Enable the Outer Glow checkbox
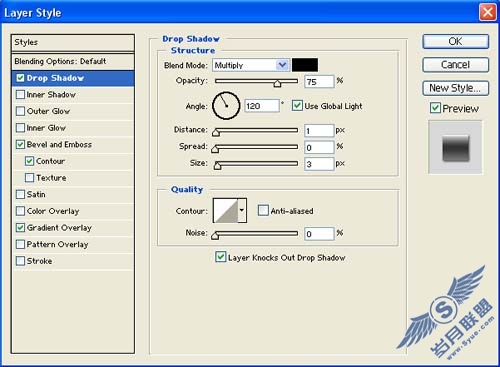500x367 pixels. click(20, 111)
